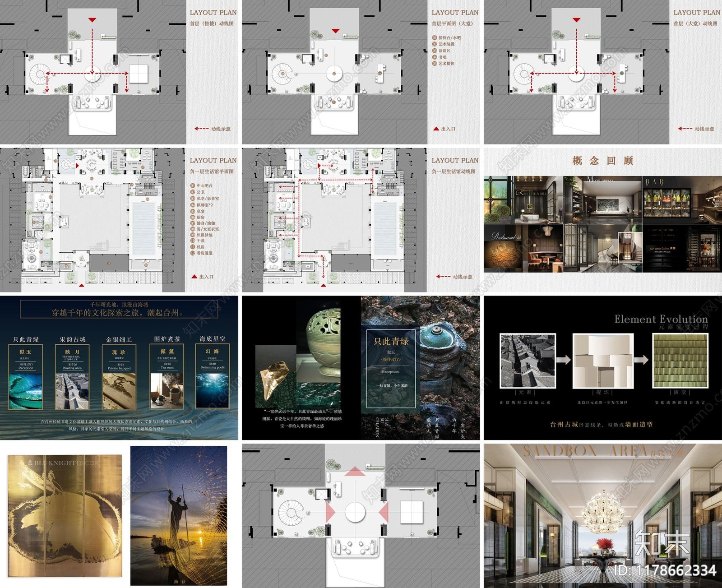Click the 海底星空 theme heading
This screenshot has width=722, height=588.
(213, 338)
